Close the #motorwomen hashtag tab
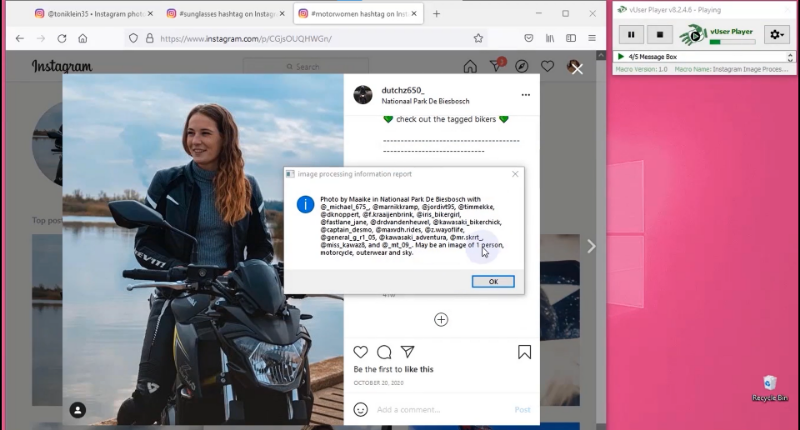The width and height of the screenshot is (800, 430). coord(414,14)
